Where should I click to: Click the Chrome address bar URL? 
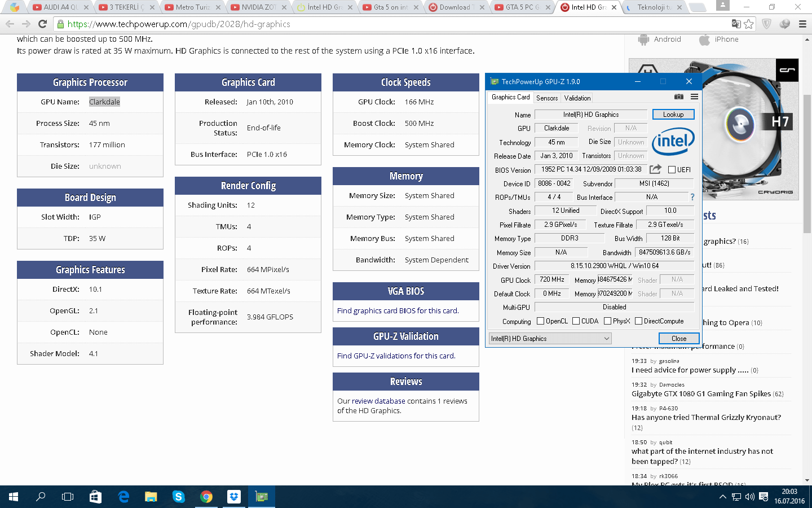click(179, 24)
